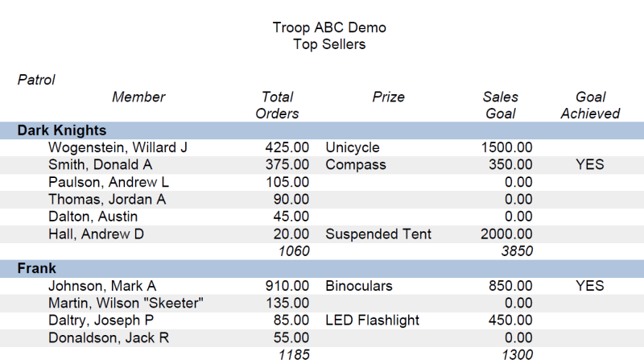Click the Total Orders column header
The width and height of the screenshot is (644, 364).
[277, 105]
